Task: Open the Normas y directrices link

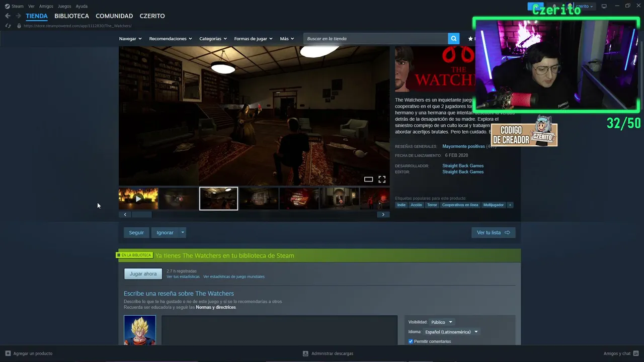Action: coord(216,307)
